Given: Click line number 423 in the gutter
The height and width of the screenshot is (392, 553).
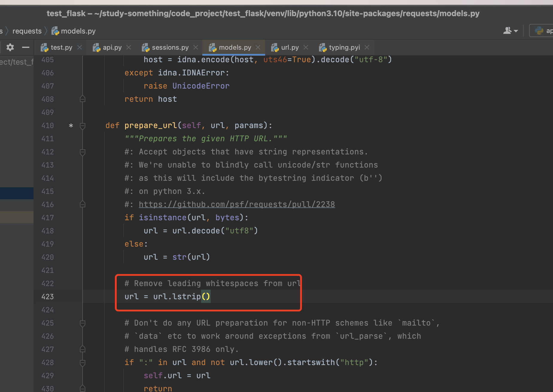Looking at the screenshot, I should pos(48,297).
